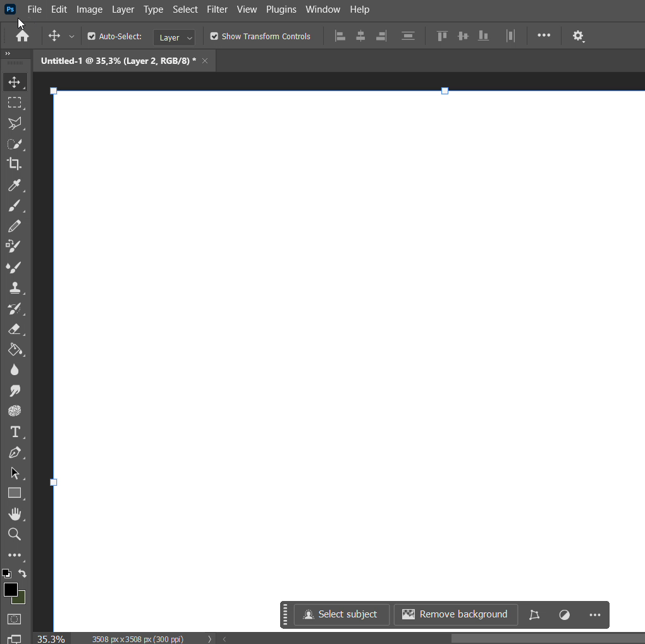The image size is (645, 644).
Task: Select the Horizontal Type tool
Action: (x=15, y=432)
